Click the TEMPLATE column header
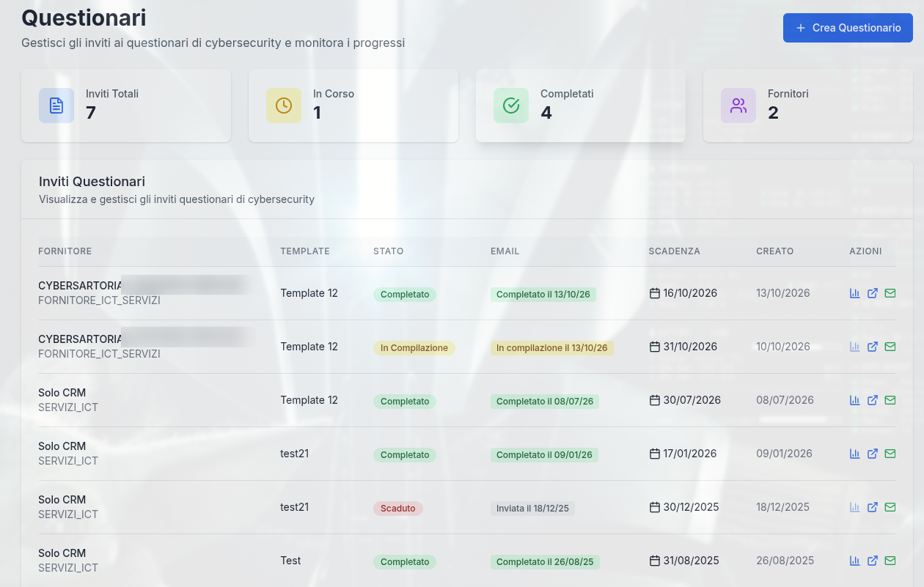Image resolution: width=924 pixels, height=587 pixels. pos(305,251)
